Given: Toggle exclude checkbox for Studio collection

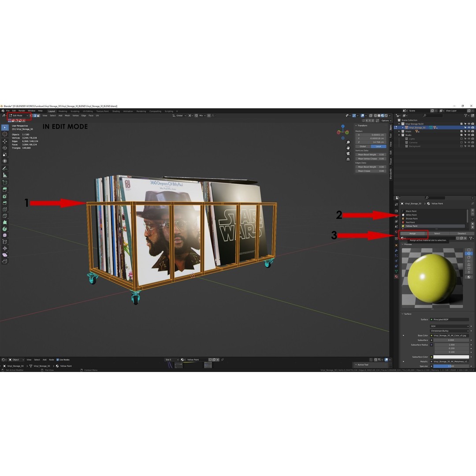Looking at the screenshot, I should 461,135.
